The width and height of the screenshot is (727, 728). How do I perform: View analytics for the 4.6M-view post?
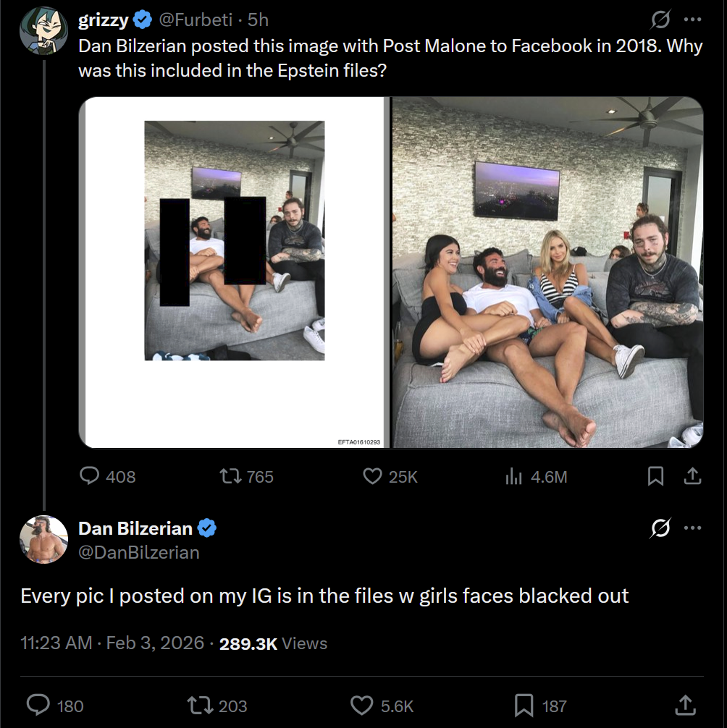513,476
